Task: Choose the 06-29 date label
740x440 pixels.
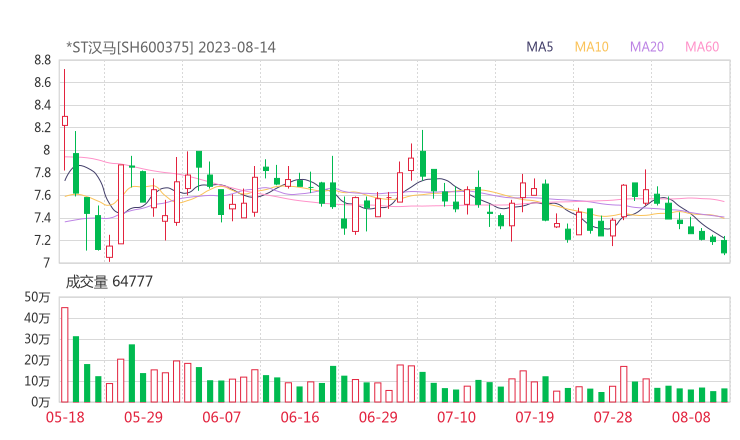Action: pos(378,417)
